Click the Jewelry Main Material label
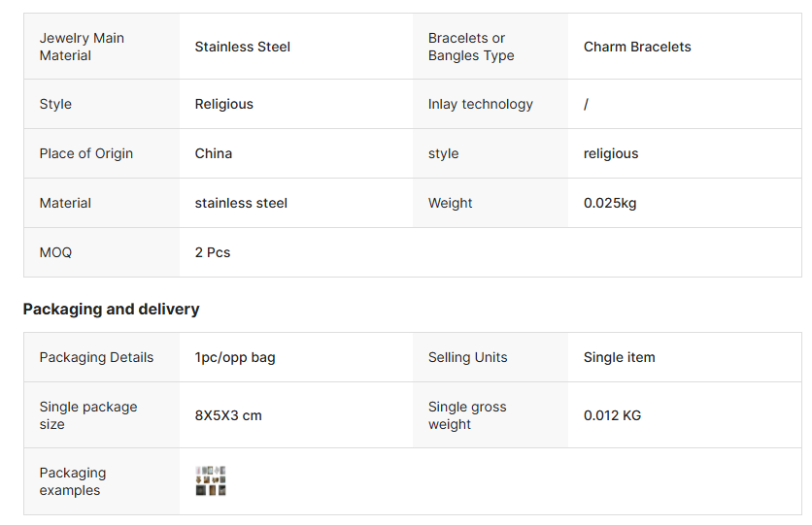Screen dimensions: 812x525 82,47
